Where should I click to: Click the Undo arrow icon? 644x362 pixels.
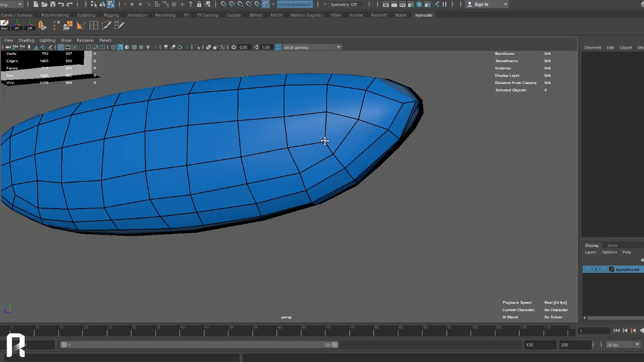pos(61,5)
